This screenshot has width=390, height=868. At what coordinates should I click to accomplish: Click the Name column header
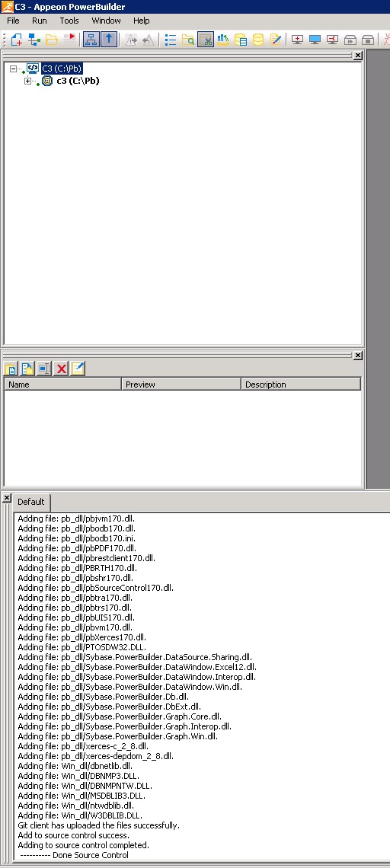click(x=62, y=385)
